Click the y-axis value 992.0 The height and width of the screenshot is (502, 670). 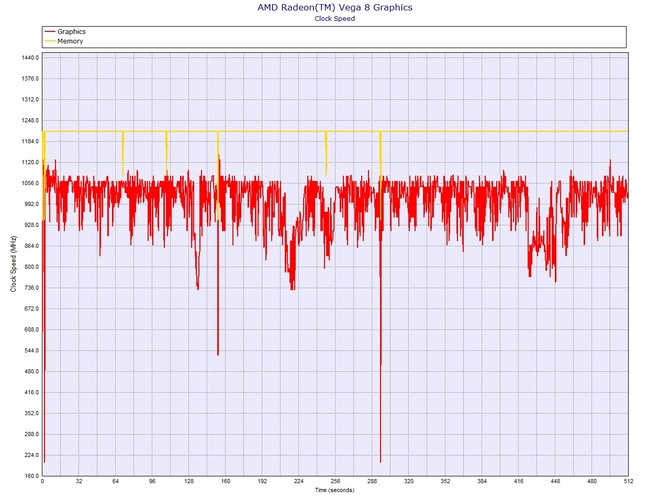click(31, 204)
